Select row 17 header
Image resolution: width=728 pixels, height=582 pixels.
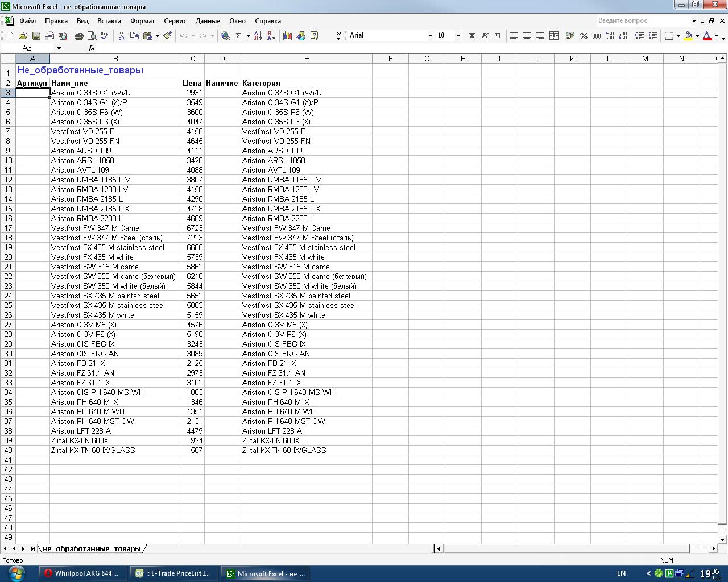(x=8, y=228)
